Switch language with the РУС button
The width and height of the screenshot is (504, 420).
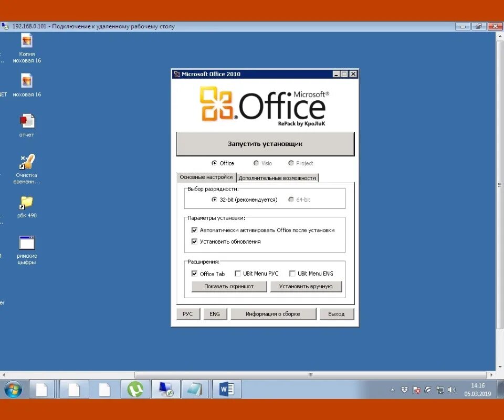(x=188, y=314)
